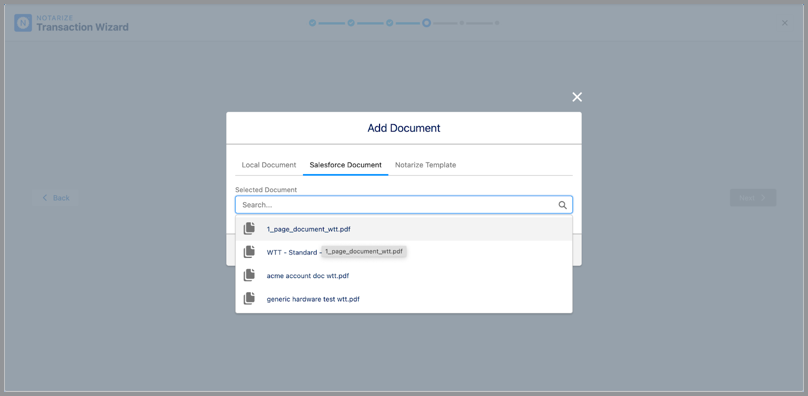Click the first completed progress step

coord(312,23)
